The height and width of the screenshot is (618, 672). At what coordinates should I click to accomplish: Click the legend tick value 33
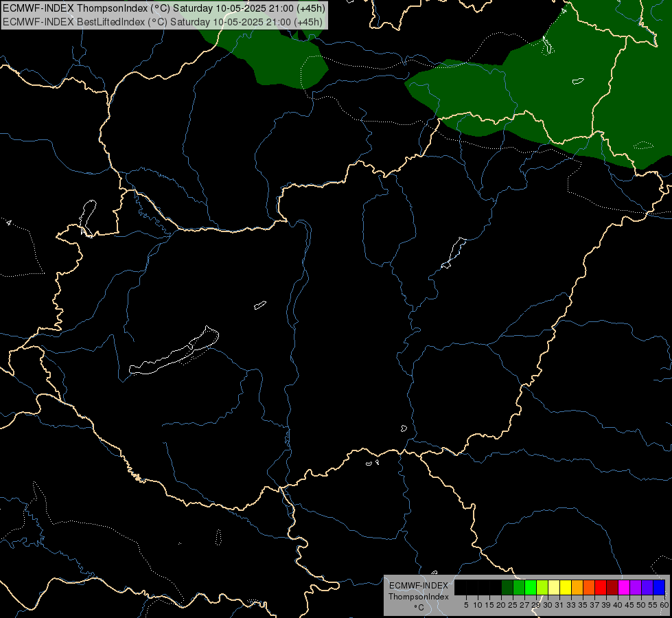point(571,605)
